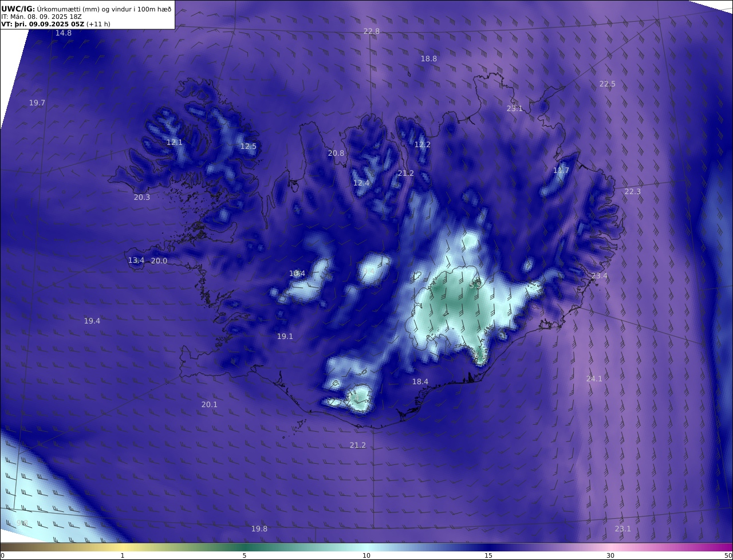Click the colorbar tick labeled 1
733x560 pixels.
[123, 555]
